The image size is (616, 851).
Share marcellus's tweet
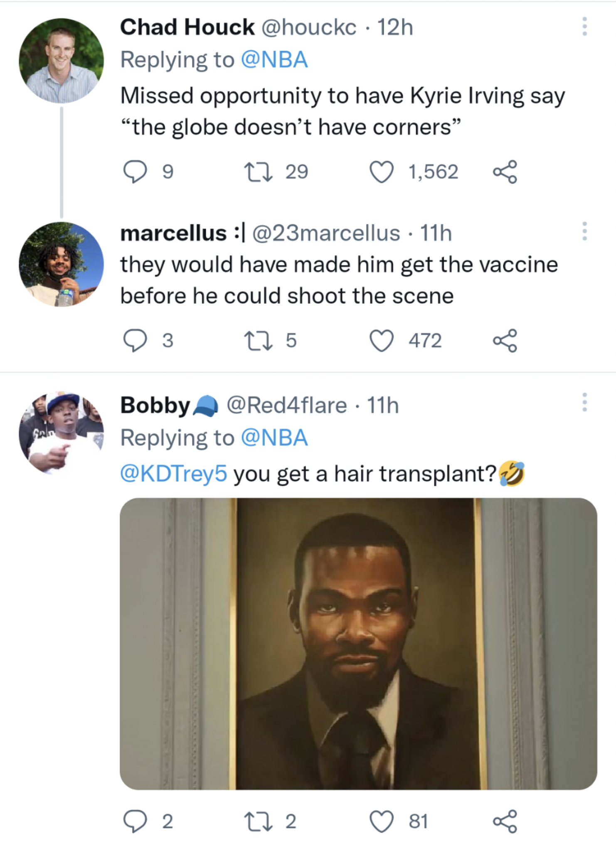(x=505, y=341)
